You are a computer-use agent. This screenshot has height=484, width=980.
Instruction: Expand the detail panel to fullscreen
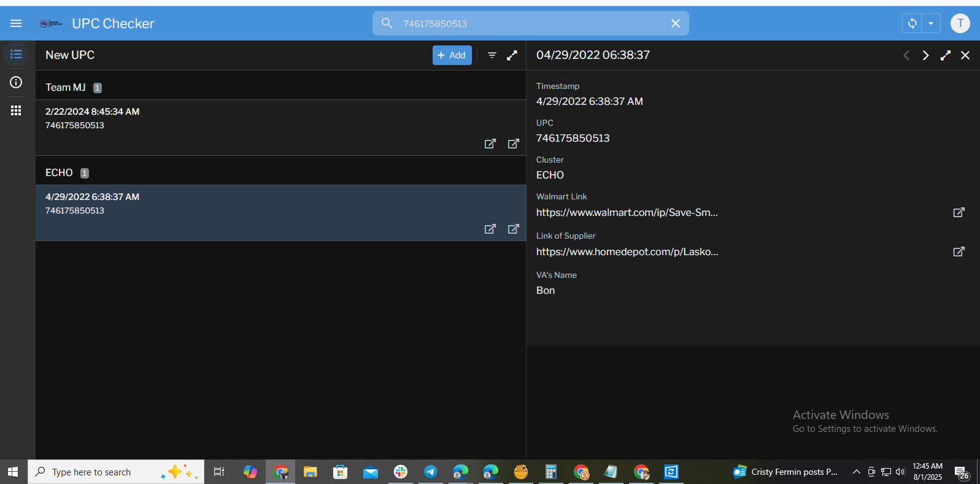[x=946, y=55]
